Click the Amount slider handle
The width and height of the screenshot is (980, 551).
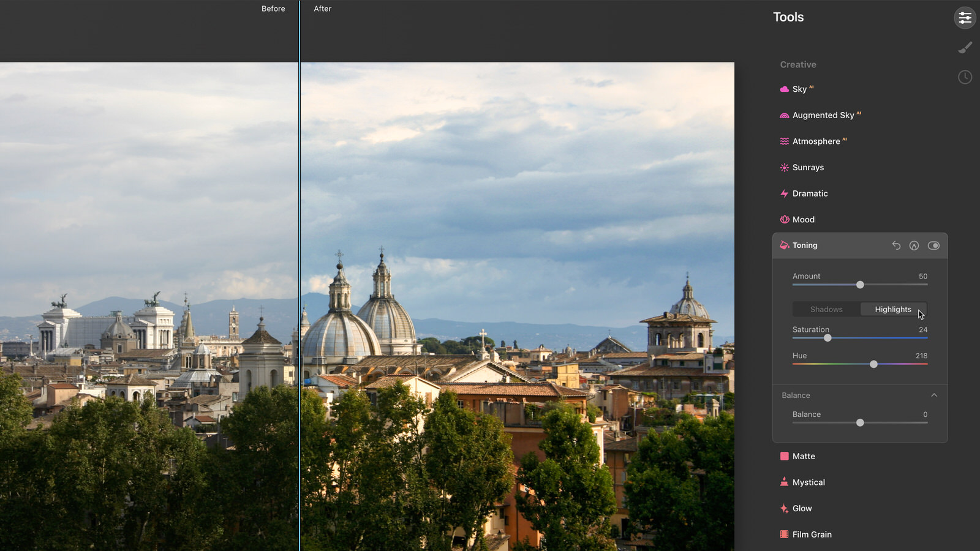pyautogui.click(x=860, y=285)
